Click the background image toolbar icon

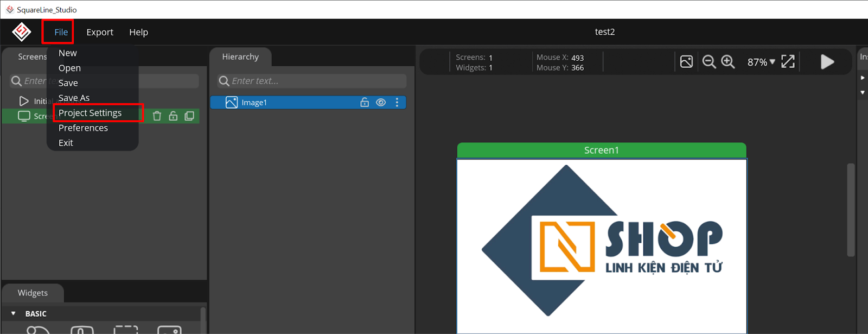coord(686,62)
